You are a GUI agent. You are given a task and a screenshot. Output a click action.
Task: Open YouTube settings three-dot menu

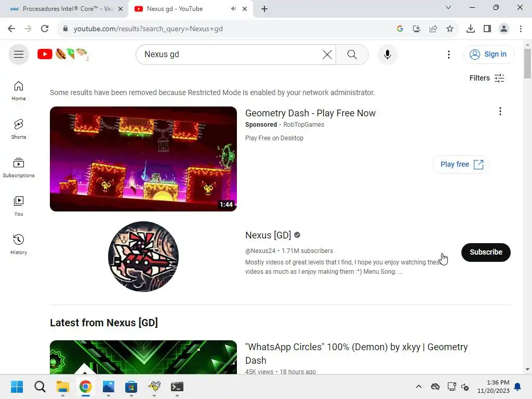[x=448, y=54]
